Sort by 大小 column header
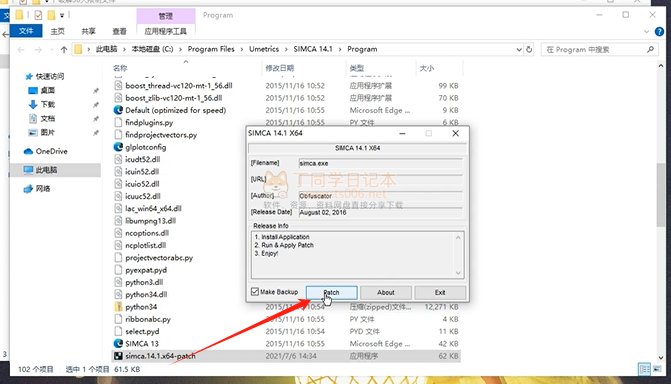Screen dimensions: 671x384 pos(427,68)
